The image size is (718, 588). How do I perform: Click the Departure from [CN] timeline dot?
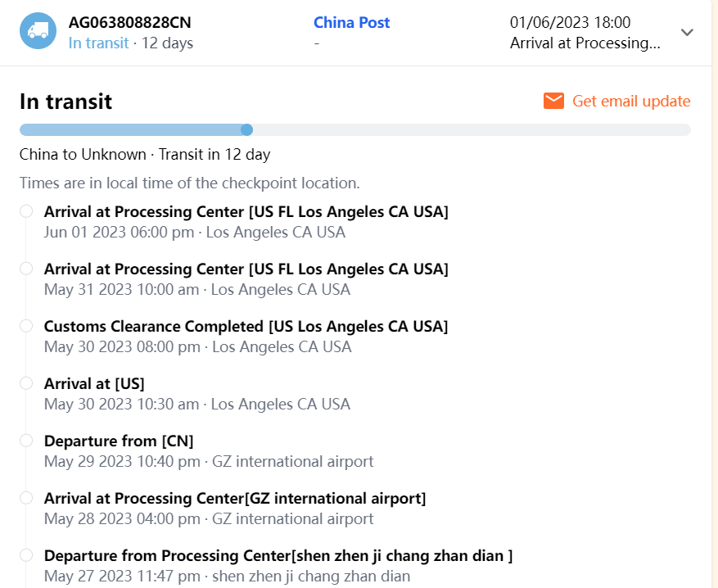(x=26, y=441)
